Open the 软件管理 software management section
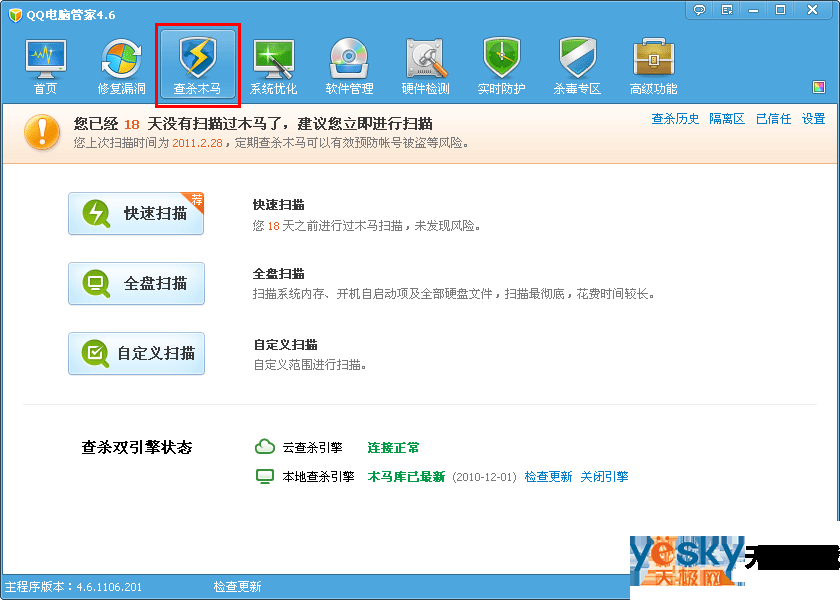Image resolution: width=840 pixels, height=600 pixels. [349, 67]
